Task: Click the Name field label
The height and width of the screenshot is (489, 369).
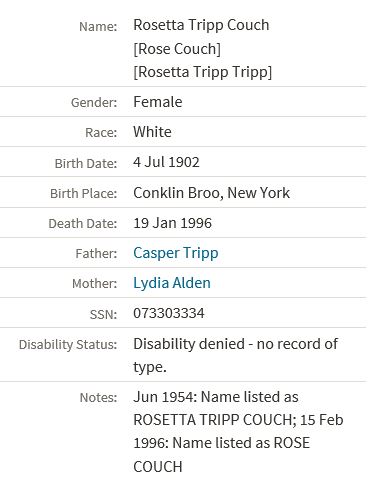Action: coord(98,27)
